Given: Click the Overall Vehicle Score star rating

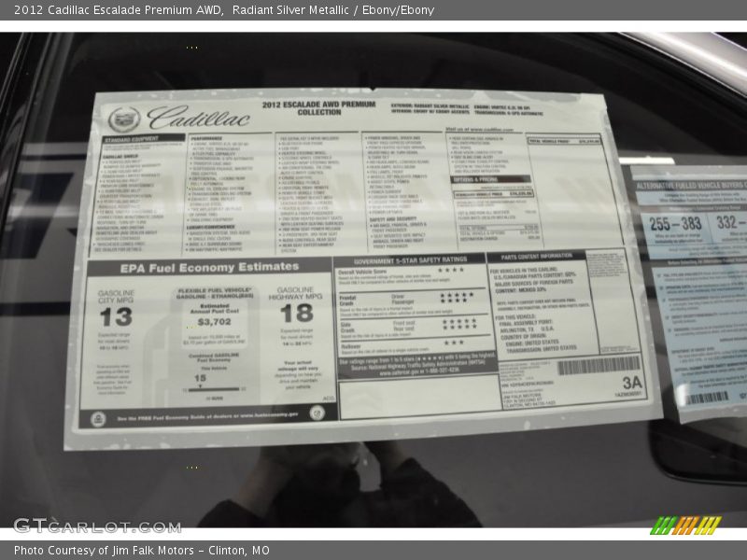Looking at the screenshot, I should 451,271.
